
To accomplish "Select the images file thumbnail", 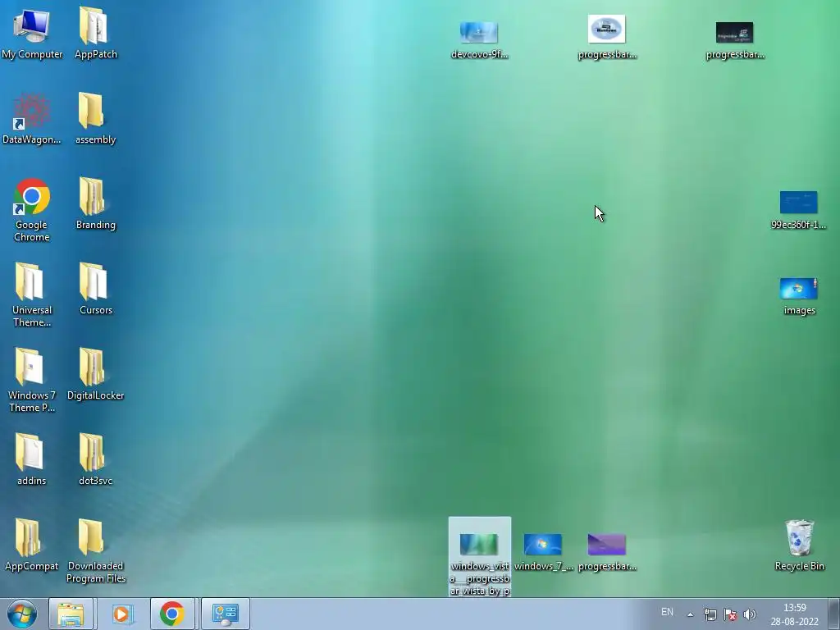I will pyautogui.click(x=799, y=295).
